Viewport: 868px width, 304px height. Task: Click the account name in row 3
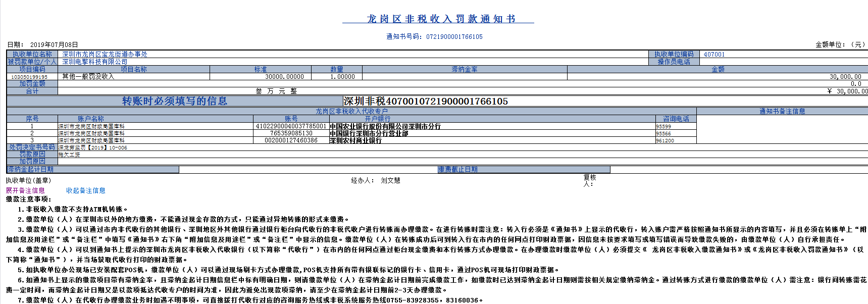91,140
